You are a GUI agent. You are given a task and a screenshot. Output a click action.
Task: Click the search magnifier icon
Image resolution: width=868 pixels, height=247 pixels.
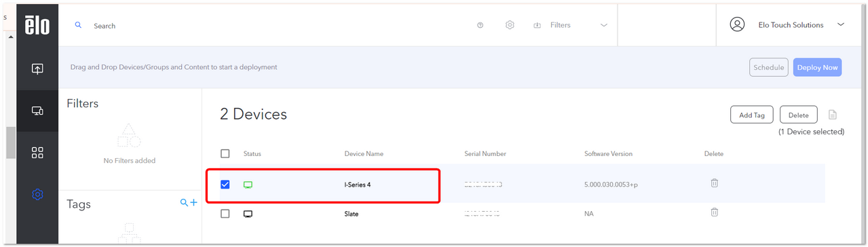[x=78, y=25]
